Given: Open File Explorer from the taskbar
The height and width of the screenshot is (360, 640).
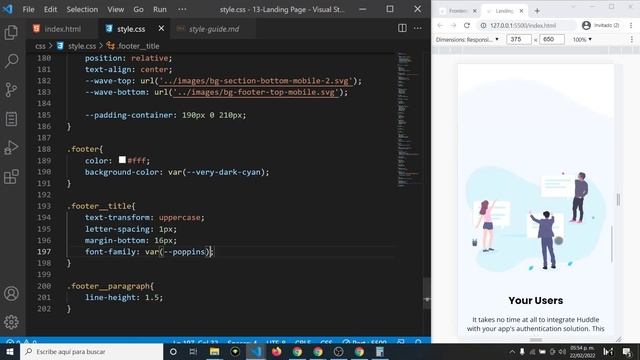Looking at the screenshot, I should (214, 351).
